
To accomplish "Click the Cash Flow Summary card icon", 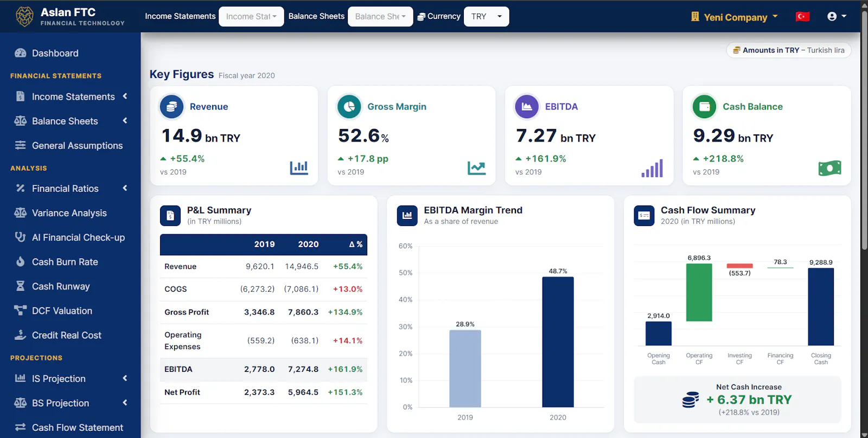I will 644,216.
